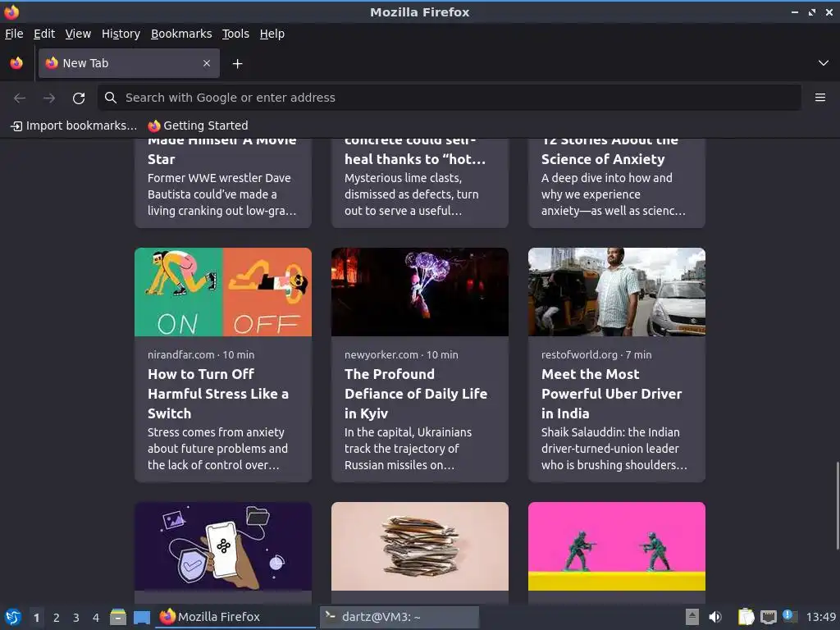Open the View menu
Image resolution: width=840 pixels, height=630 pixels.
[78, 34]
